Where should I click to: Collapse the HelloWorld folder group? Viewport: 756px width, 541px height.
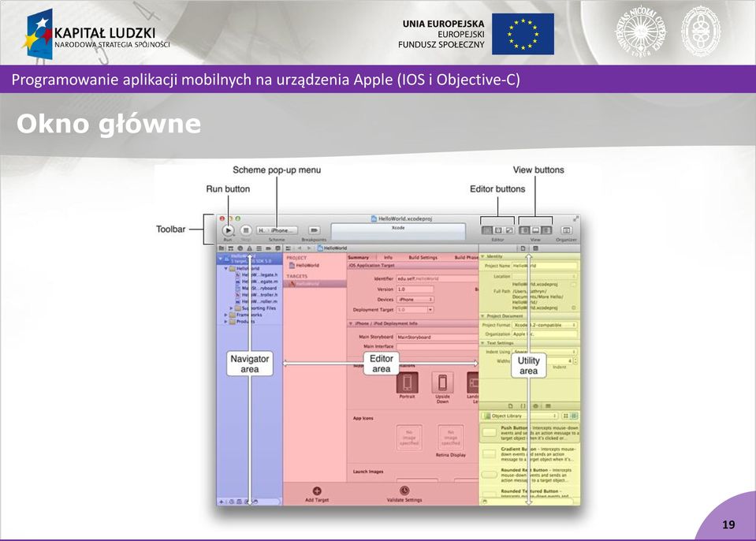[225, 269]
